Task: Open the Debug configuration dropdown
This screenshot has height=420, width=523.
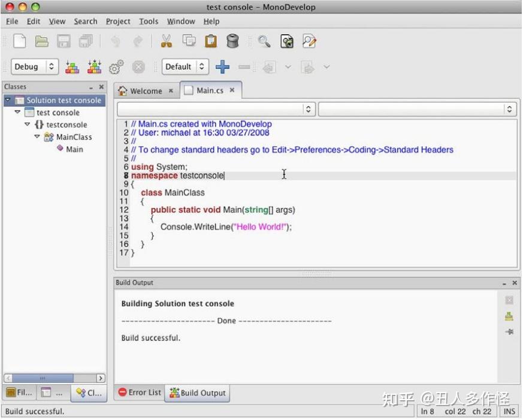Action: tap(34, 66)
